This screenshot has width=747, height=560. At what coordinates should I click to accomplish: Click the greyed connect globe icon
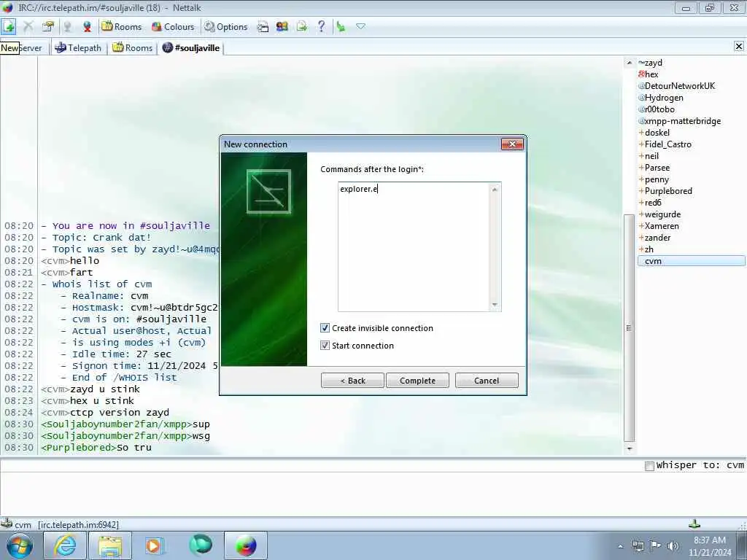[x=68, y=27]
